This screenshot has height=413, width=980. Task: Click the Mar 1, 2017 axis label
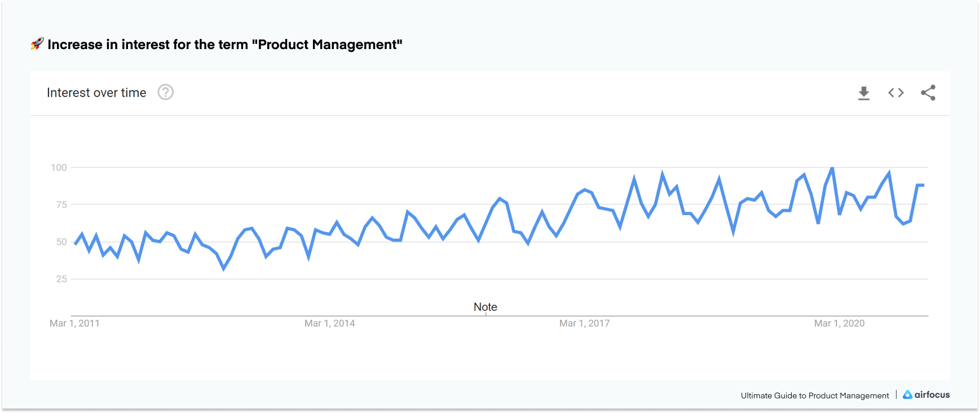584,323
